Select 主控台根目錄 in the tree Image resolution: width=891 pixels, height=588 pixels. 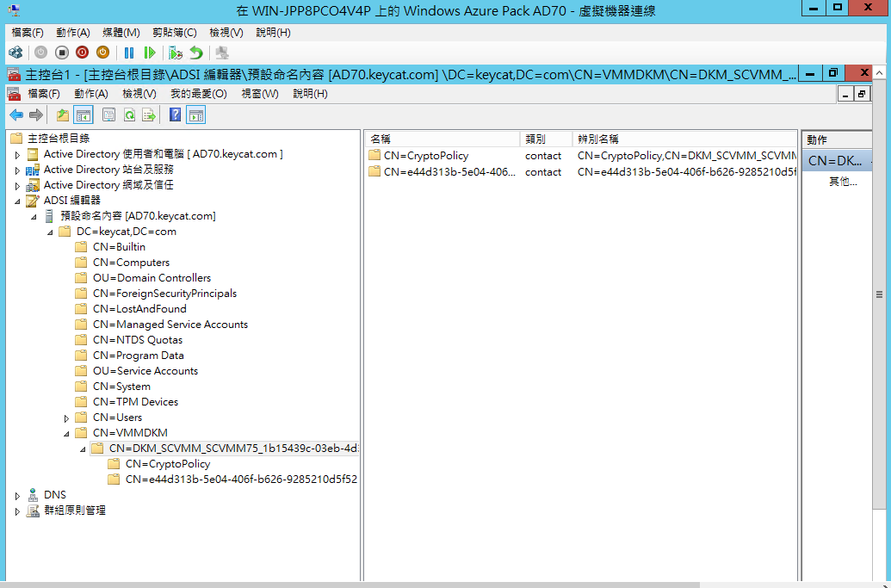pyautogui.click(x=59, y=139)
